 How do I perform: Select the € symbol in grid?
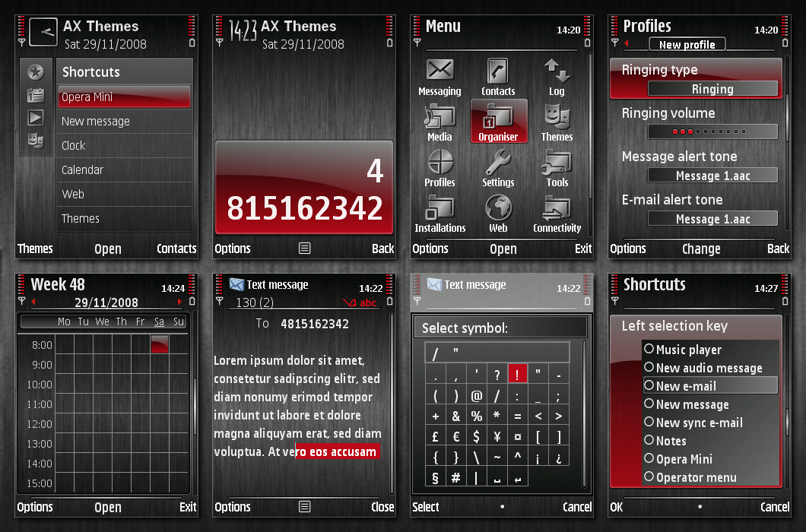click(x=456, y=436)
